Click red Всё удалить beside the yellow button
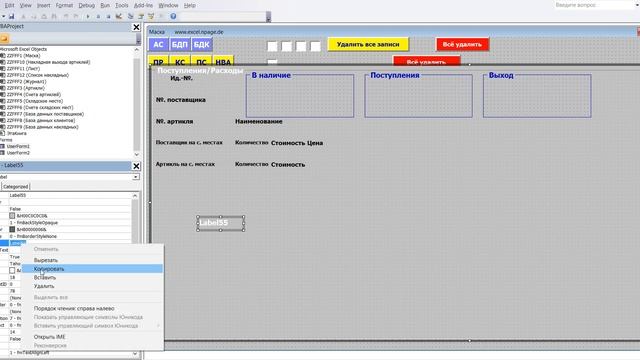This screenshot has height=360, width=640. click(462, 44)
